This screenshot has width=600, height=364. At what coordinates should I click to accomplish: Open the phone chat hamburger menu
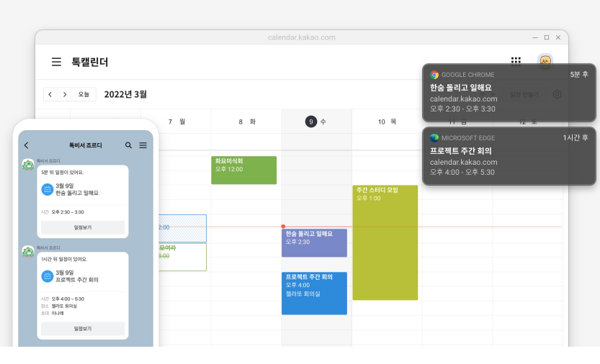[143, 145]
